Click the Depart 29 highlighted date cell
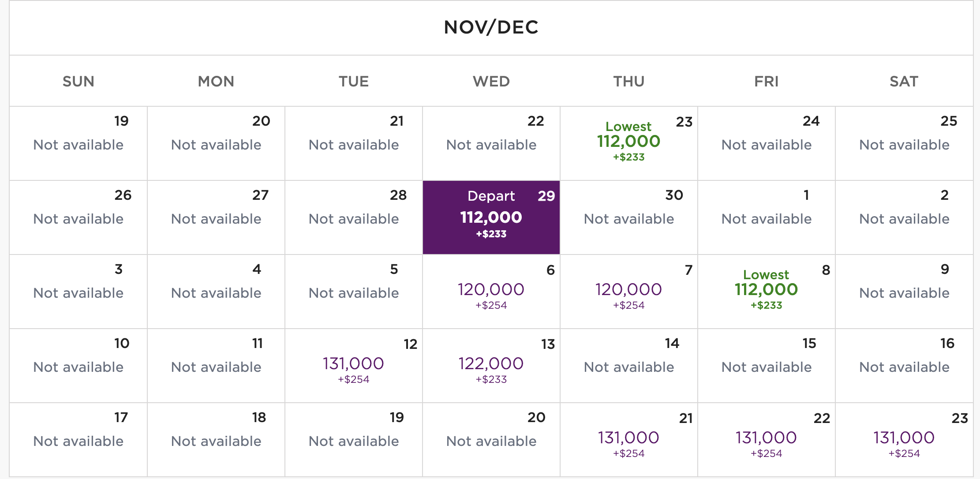The height and width of the screenshot is (479, 980). 491,217
